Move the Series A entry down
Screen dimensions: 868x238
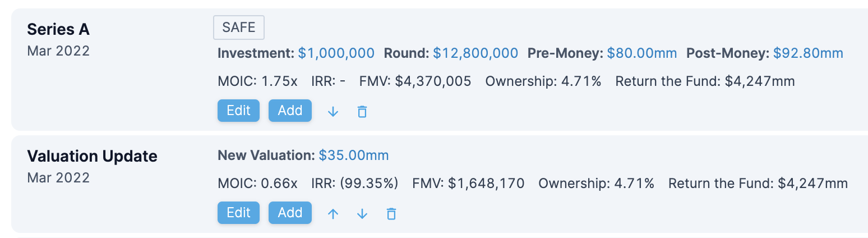click(333, 111)
